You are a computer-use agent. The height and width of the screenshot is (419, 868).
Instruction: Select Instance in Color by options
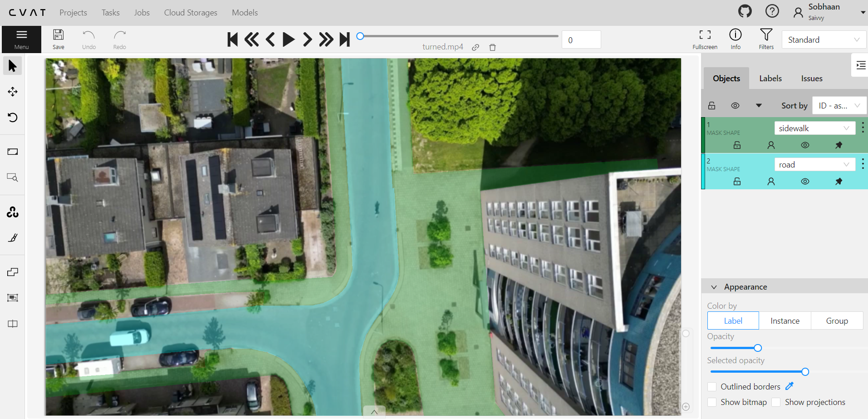[x=785, y=321]
